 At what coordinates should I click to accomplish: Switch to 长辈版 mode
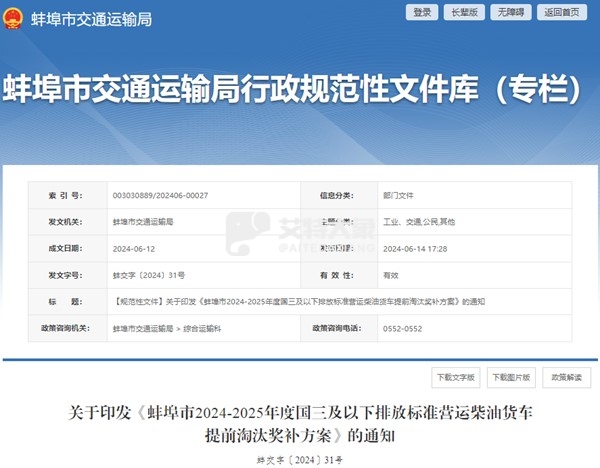(x=466, y=12)
